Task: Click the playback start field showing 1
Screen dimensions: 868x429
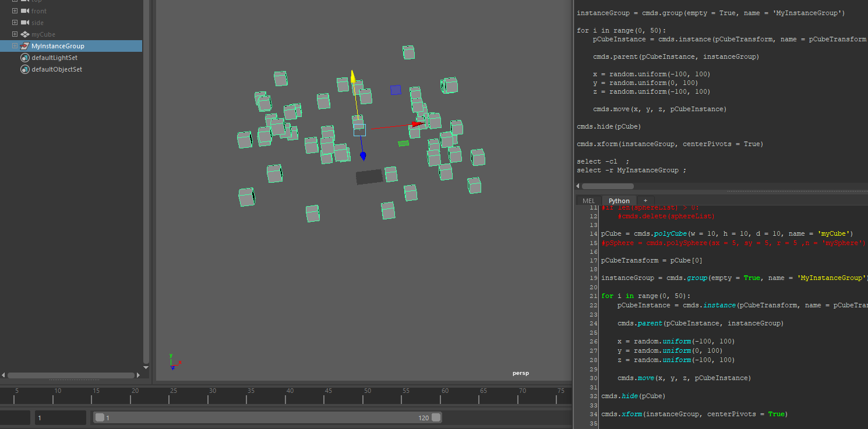Action: (x=61, y=417)
